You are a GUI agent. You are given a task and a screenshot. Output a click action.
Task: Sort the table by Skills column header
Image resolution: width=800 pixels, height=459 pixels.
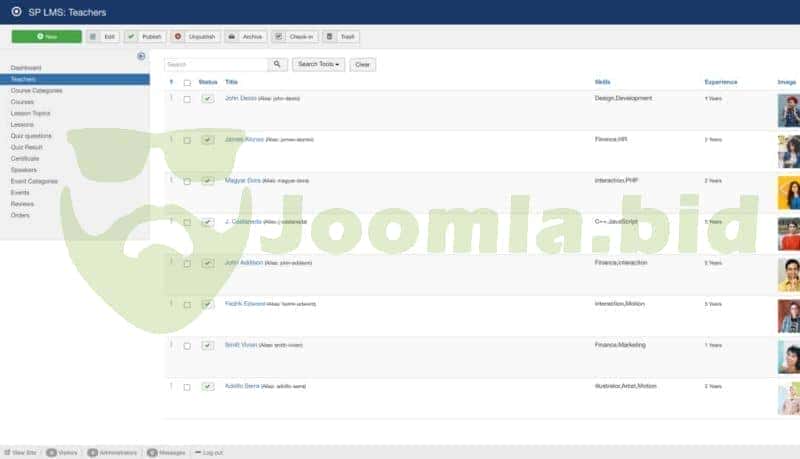coord(603,81)
